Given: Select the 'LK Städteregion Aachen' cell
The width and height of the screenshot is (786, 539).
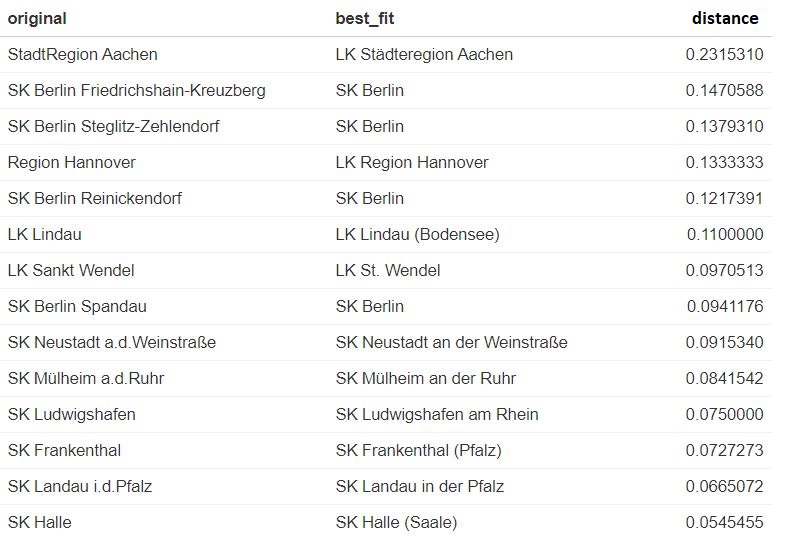Looking at the screenshot, I should [x=424, y=54].
